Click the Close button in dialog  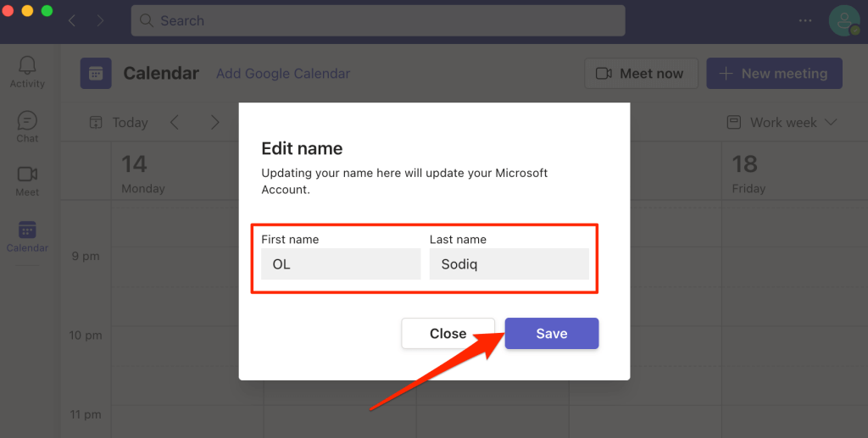pyautogui.click(x=448, y=334)
